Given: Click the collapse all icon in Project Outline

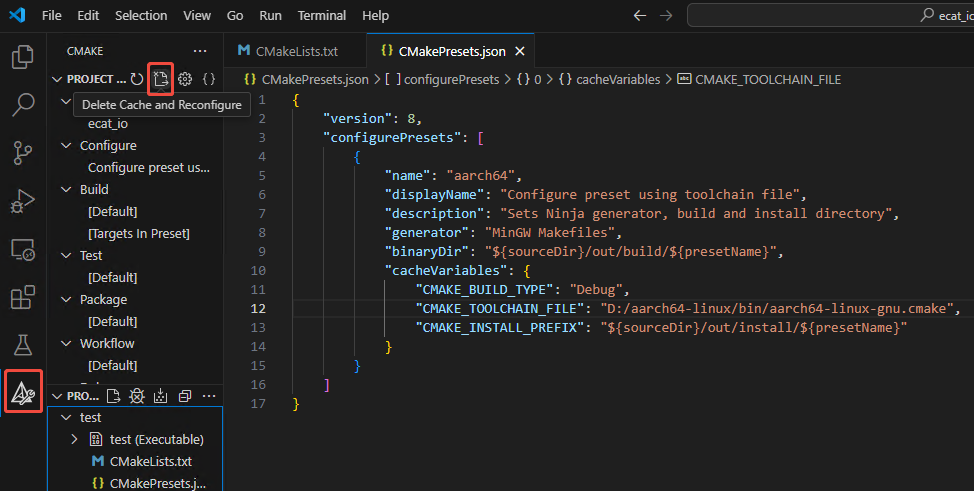Looking at the screenshot, I should pos(184,396).
